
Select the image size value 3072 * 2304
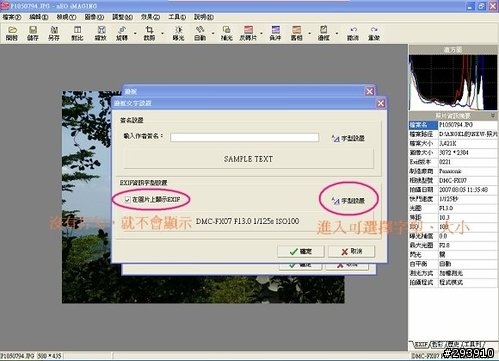tap(454, 153)
